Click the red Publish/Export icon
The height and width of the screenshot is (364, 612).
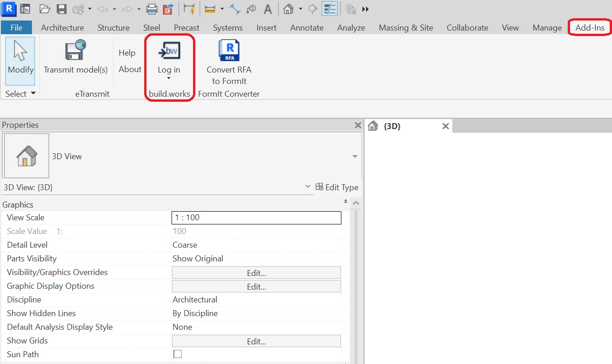coord(168,9)
